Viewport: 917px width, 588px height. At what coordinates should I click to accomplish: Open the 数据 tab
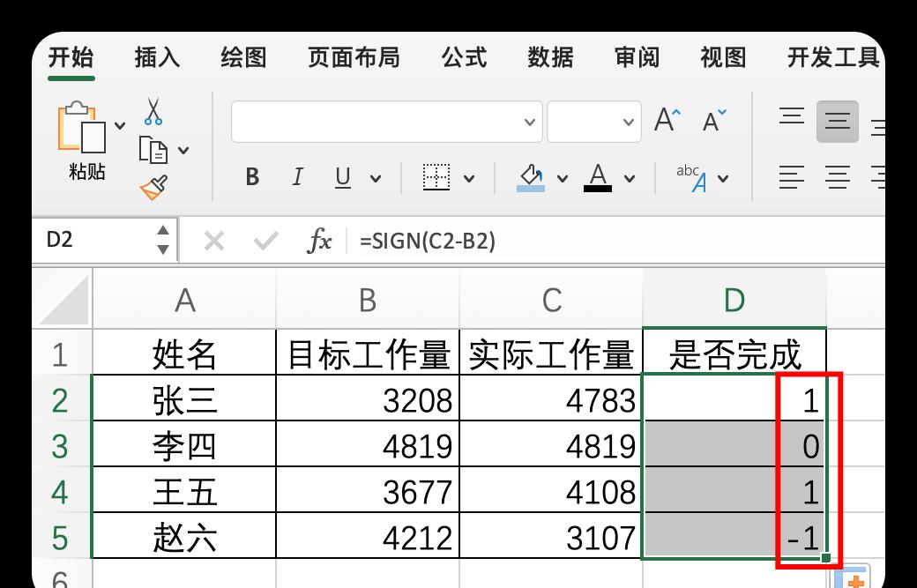tap(550, 58)
